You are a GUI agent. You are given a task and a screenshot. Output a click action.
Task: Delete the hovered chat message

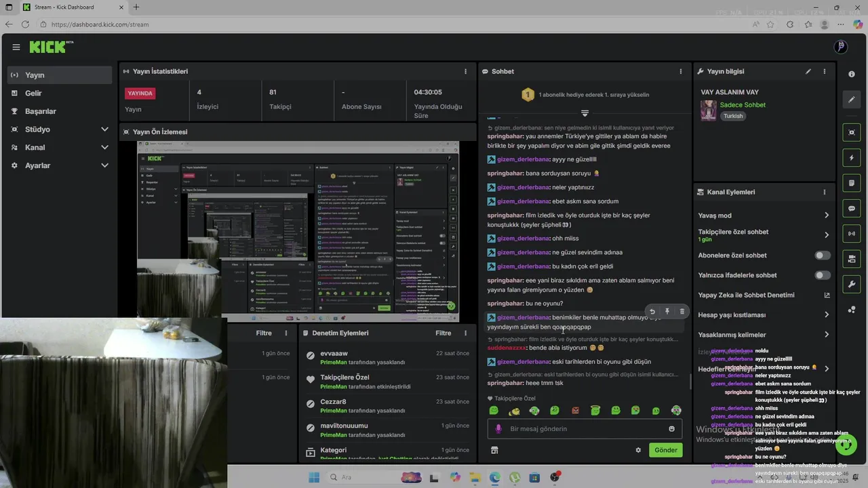(682, 312)
